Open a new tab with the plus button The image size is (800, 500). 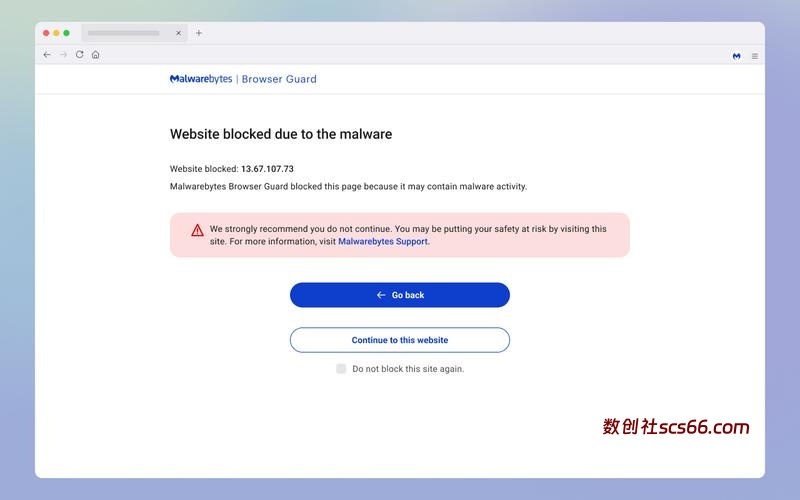tap(199, 33)
